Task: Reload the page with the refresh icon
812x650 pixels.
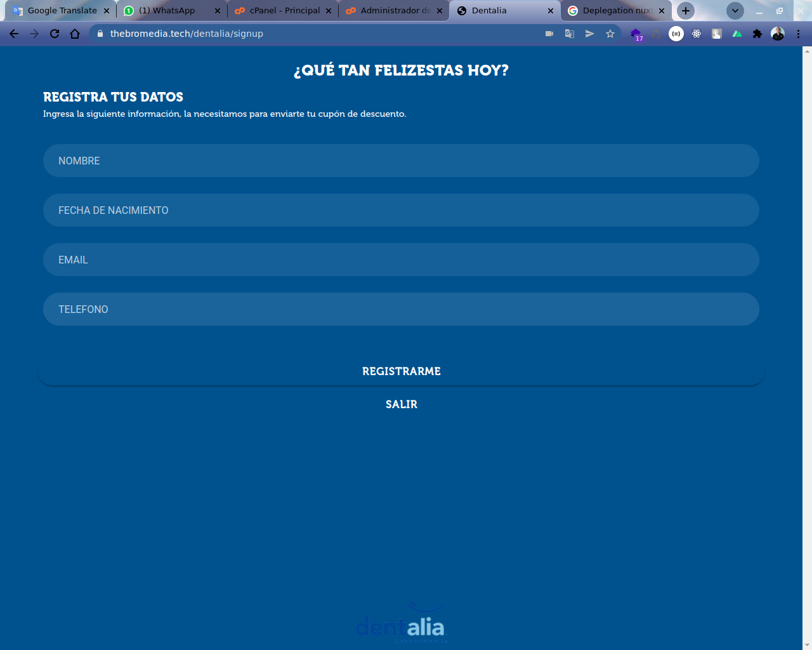Action: (55, 34)
